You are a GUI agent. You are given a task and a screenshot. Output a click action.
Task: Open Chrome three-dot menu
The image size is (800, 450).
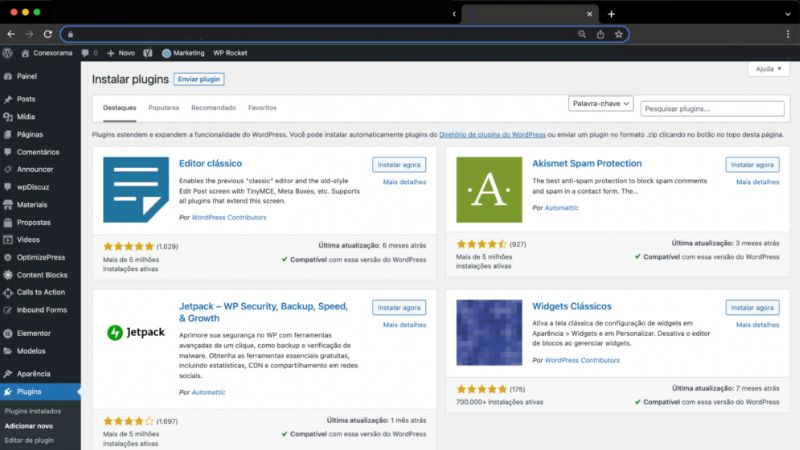pos(789,33)
